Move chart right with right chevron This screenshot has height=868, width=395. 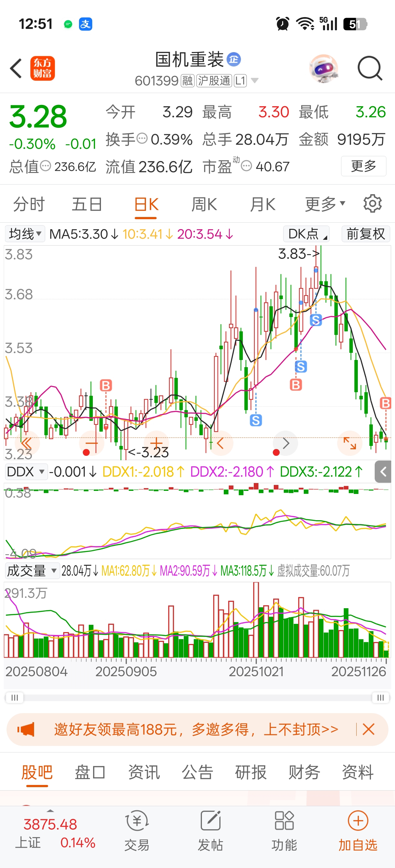[285, 443]
